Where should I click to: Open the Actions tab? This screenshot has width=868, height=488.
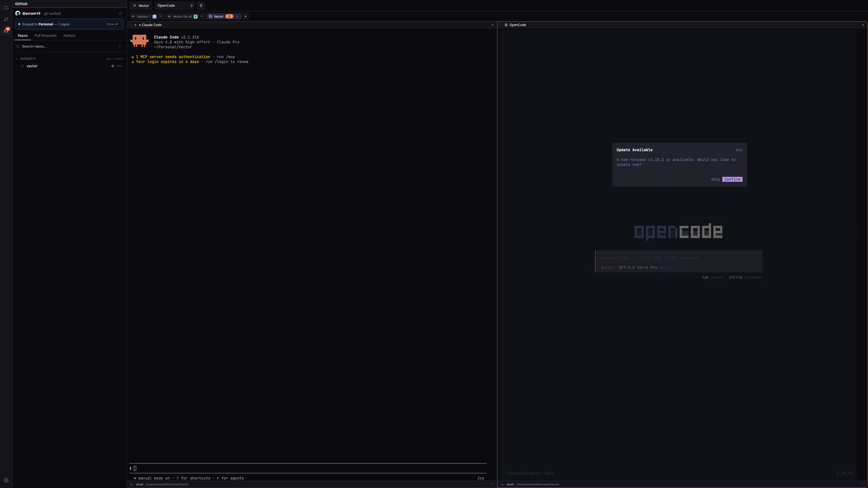[x=69, y=36]
